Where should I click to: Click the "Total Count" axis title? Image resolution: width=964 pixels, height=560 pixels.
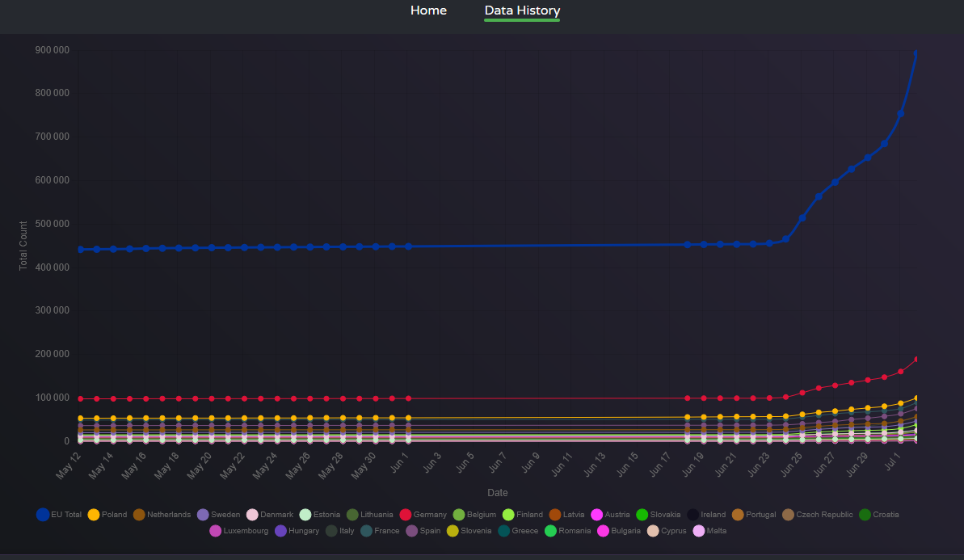(x=23, y=246)
